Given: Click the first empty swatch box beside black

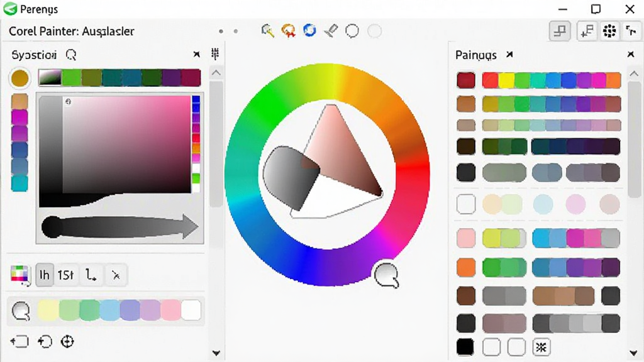Looking at the screenshot, I should point(491,347).
